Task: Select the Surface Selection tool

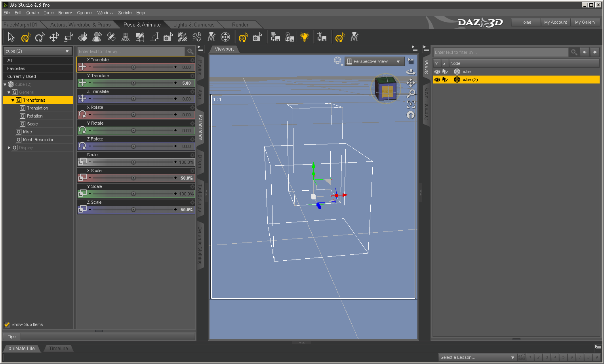Action: click(x=82, y=37)
